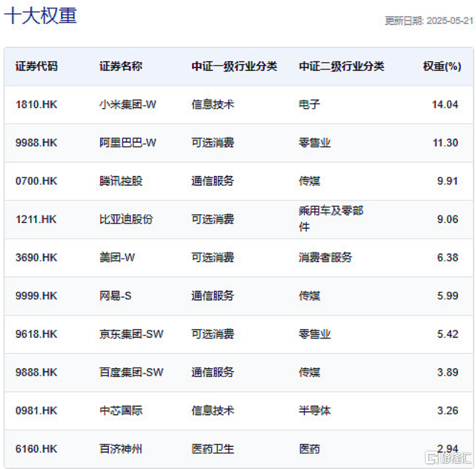Click stock code 9988.HK
Screen dimensions: 476x469
coord(36,143)
